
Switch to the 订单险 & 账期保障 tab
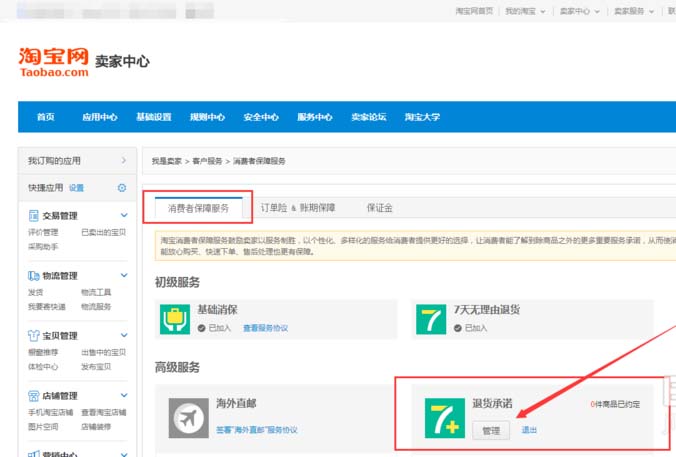coord(298,208)
